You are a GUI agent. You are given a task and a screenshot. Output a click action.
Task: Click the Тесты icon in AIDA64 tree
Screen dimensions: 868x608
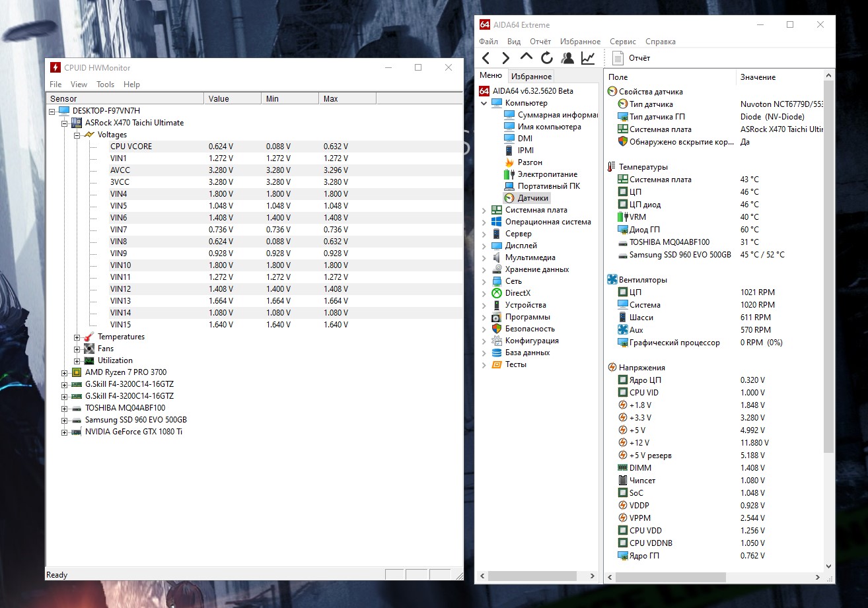point(497,364)
